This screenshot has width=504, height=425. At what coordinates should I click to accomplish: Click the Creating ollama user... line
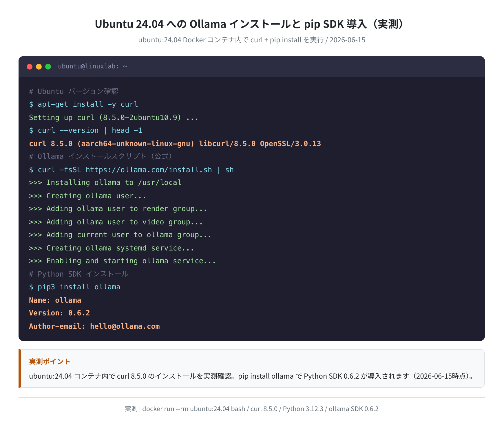(x=87, y=196)
